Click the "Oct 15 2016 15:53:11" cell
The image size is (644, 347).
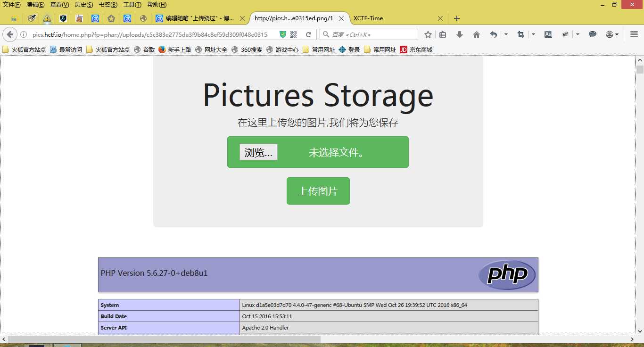pyautogui.click(x=267, y=316)
